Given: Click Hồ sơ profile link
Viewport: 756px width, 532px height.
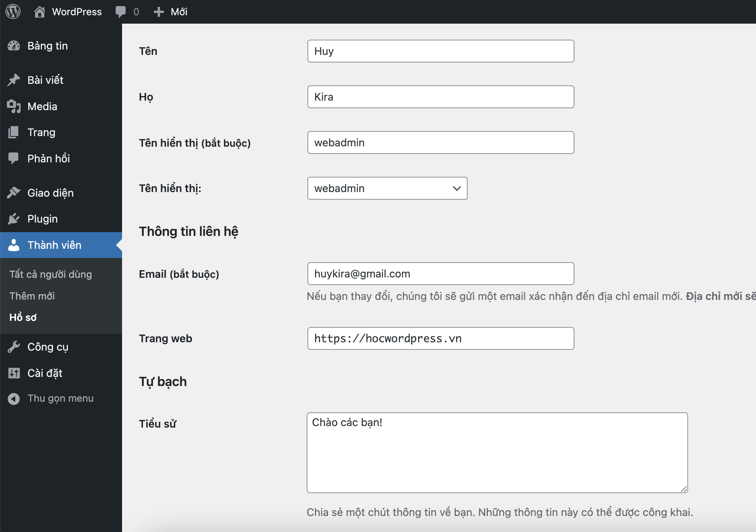Looking at the screenshot, I should point(23,316).
